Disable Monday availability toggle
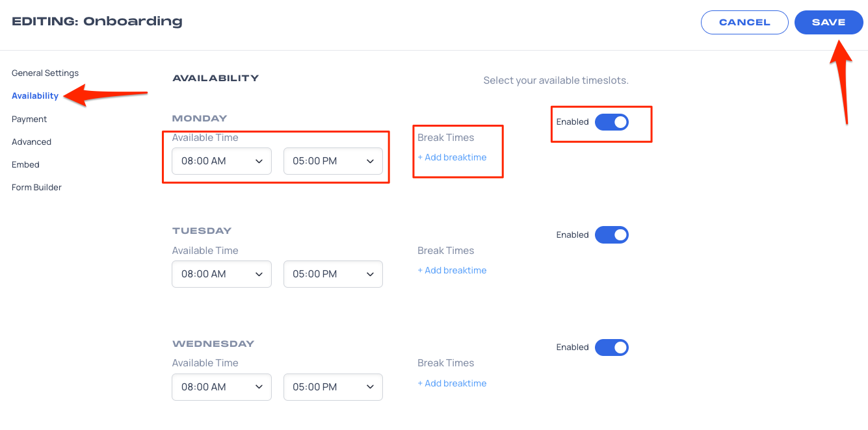The height and width of the screenshot is (430, 868). pos(612,121)
